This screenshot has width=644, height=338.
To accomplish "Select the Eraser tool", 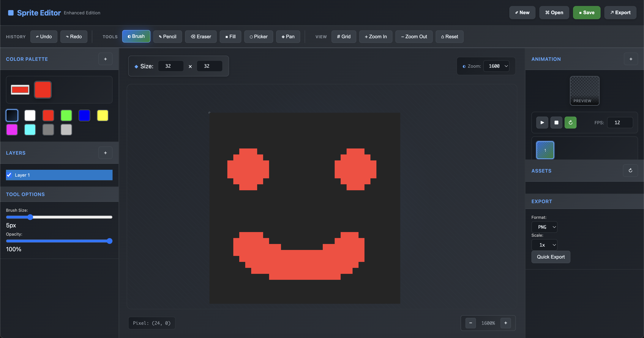I will click(201, 37).
